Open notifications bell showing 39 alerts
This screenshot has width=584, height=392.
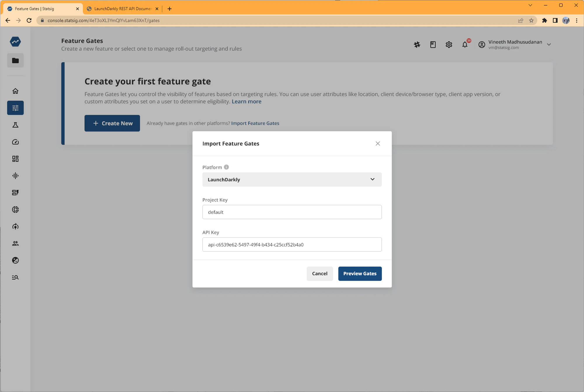(x=465, y=45)
